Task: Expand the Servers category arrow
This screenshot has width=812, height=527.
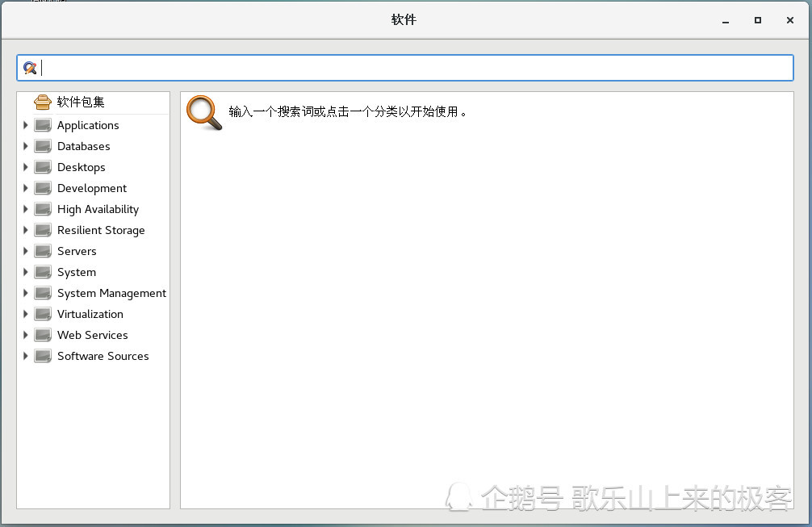Action: point(25,251)
